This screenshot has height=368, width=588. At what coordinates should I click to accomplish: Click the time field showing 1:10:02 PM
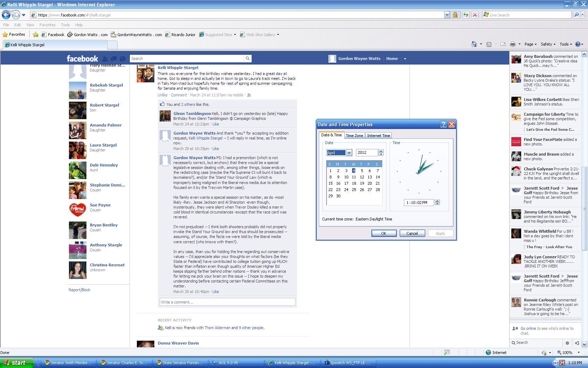419,203
